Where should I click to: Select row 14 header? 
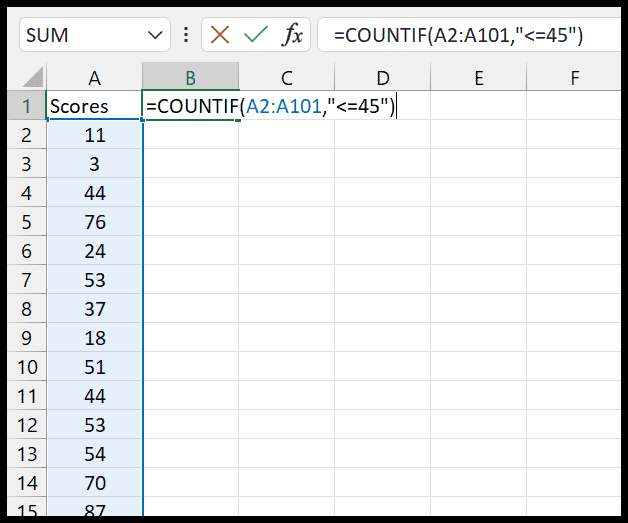point(26,483)
